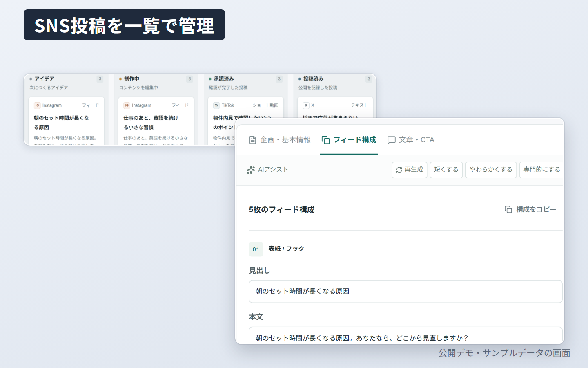The image size is (588, 368).
Task: Click the 承認済み column header on the board
Action: pos(224,79)
